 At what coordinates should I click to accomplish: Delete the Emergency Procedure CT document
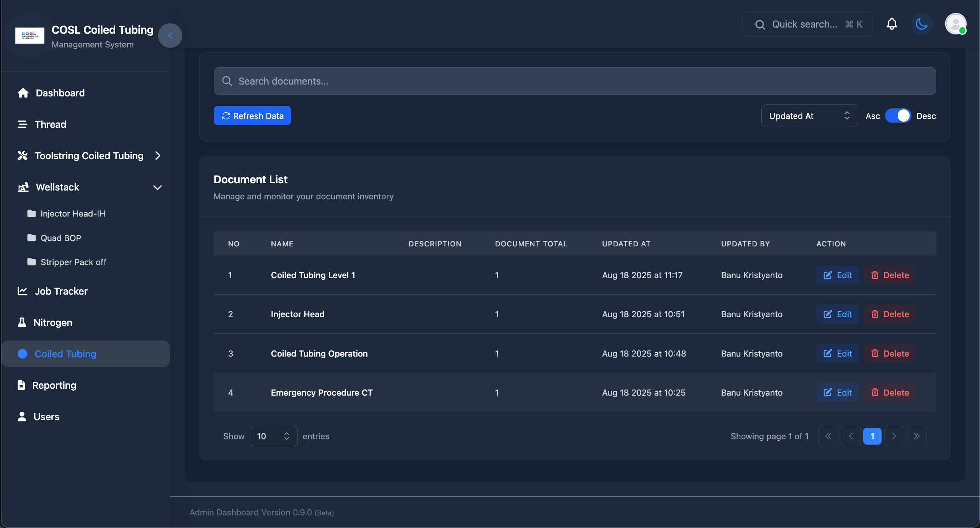tap(890, 393)
